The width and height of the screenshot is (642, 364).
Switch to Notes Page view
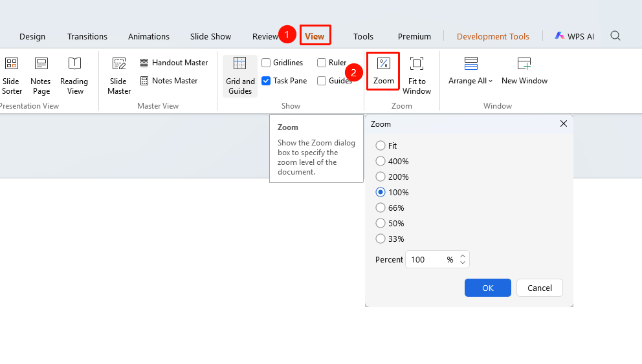click(x=41, y=76)
